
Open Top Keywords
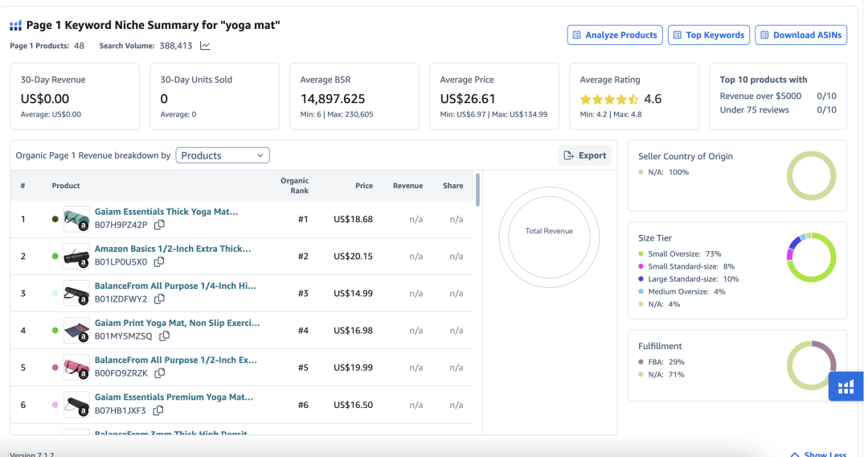(708, 35)
